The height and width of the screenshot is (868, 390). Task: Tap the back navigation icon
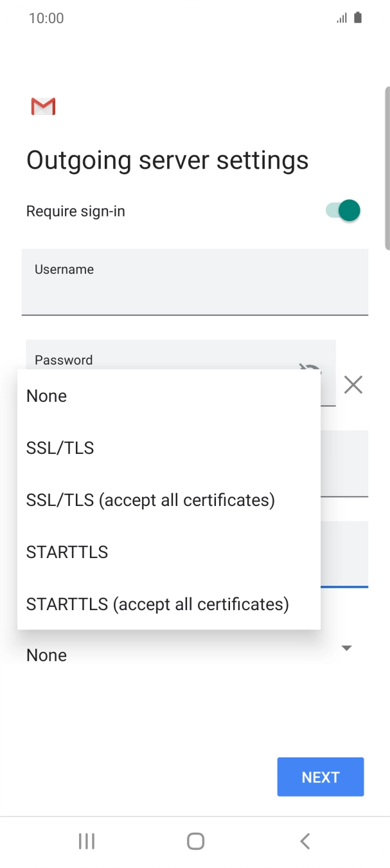(305, 841)
